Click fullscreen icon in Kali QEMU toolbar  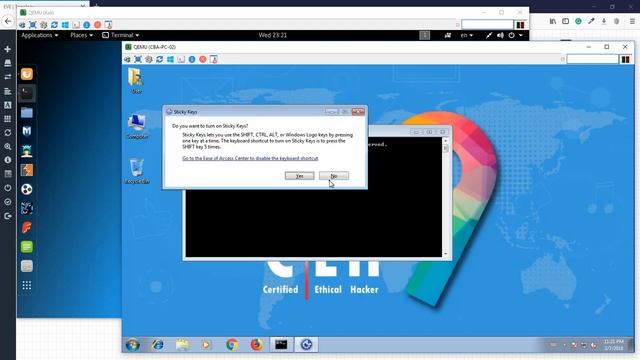tap(33, 25)
